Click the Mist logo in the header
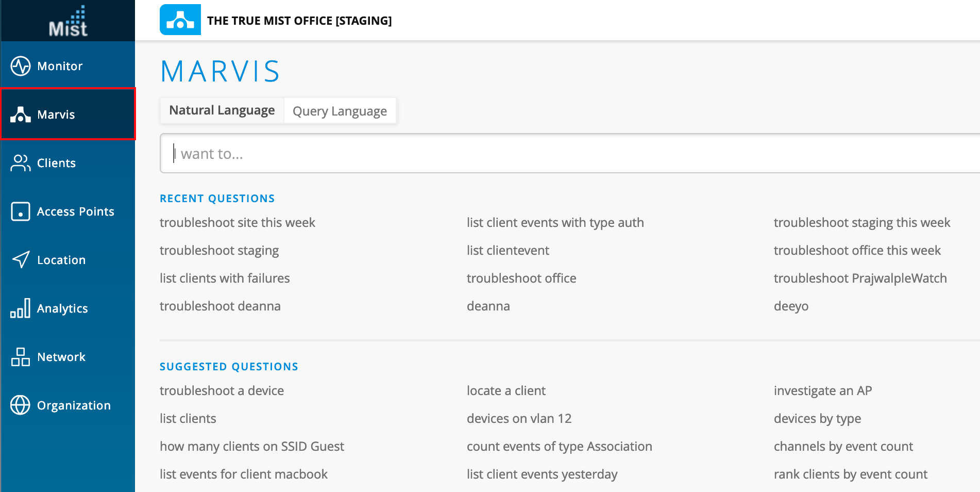The width and height of the screenshot is (980, 492). [x=68, y=22]
